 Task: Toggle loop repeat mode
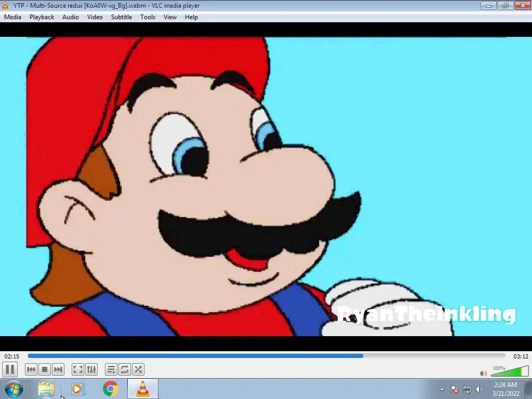point(125,369)
